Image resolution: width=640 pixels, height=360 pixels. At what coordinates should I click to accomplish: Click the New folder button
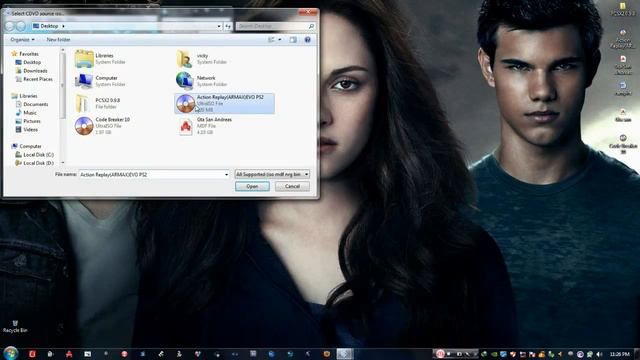click(x=58, y=40)
